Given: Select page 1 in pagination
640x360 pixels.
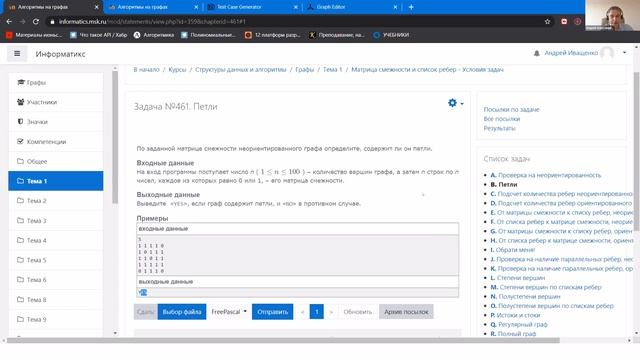Looking at the screenshot, I should pos(316,312).
